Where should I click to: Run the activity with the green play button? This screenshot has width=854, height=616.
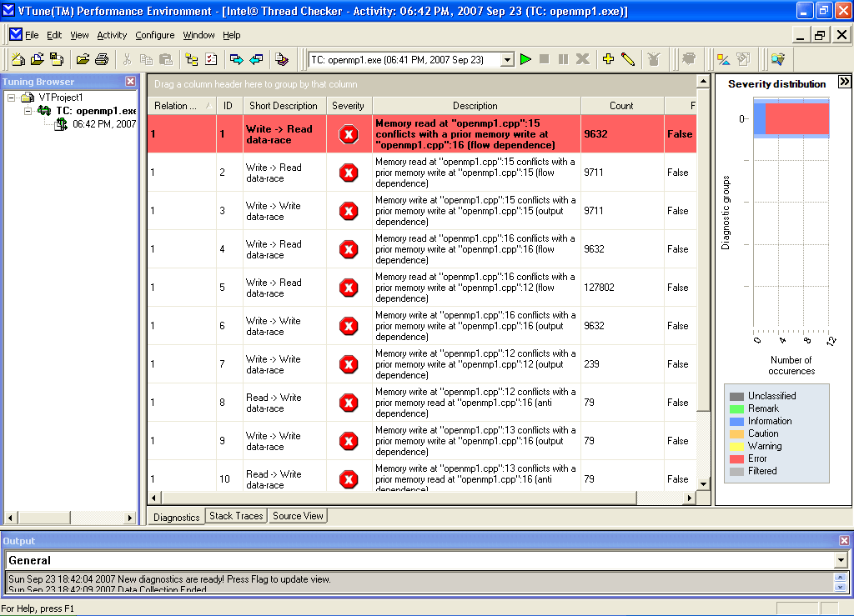click(525, 59)
